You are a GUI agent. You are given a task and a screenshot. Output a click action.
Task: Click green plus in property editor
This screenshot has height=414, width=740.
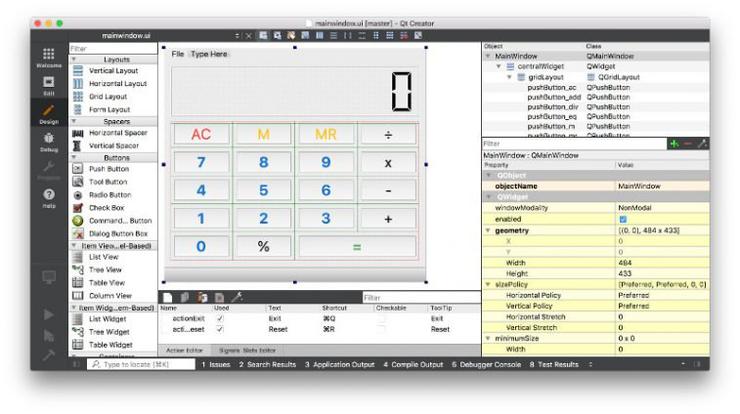coord(673,144)
